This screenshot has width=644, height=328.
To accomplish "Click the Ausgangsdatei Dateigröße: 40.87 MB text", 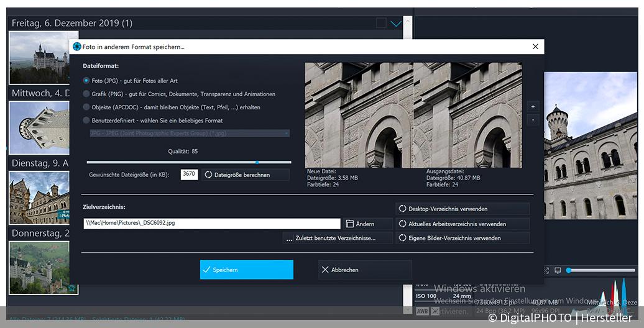I will [453, 178].
